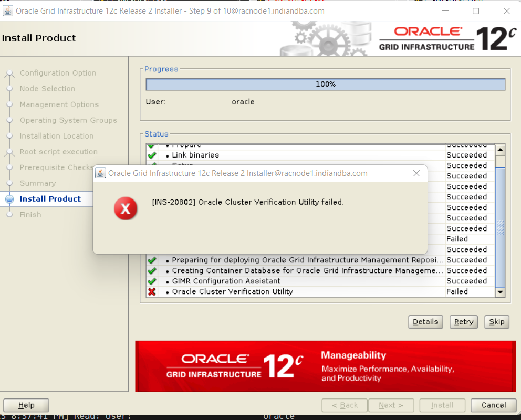Click green check beside Link binaries

click(x=152, y=155)
